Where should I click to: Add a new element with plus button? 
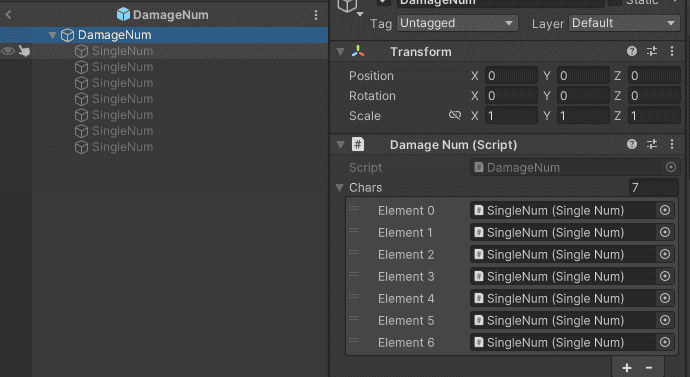click(x=627, y=367)
